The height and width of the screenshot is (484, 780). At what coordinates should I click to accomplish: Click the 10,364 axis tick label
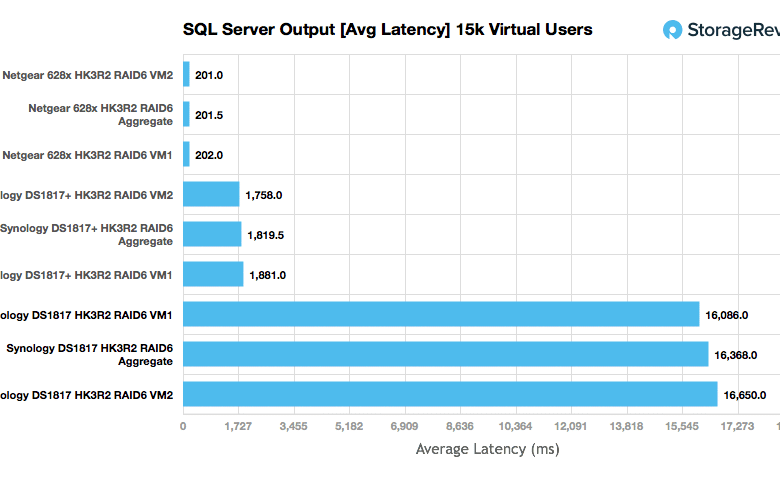pyautogui.click(x=515, y=426)
